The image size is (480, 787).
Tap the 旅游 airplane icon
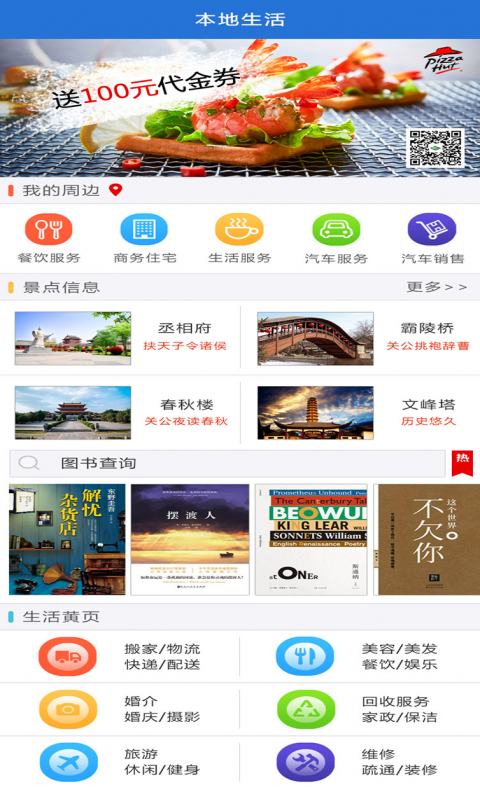pyautogui.click(x=68, y=762)
